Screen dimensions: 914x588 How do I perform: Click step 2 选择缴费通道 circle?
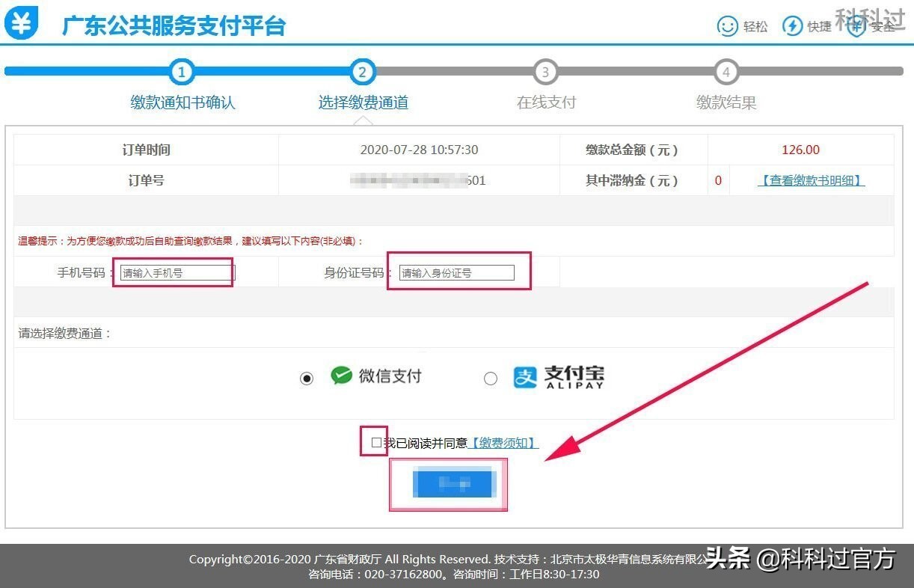pyautogui.click(x=363, y=72)
